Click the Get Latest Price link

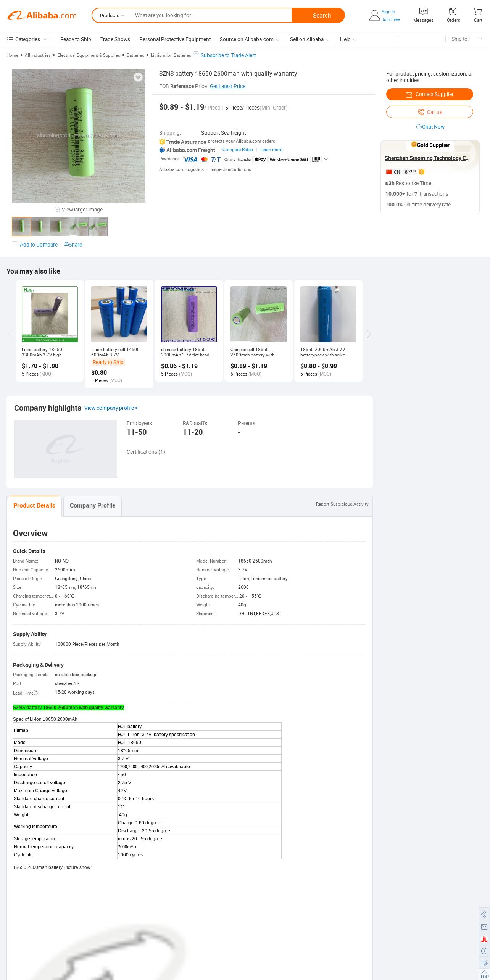point(227,86)
